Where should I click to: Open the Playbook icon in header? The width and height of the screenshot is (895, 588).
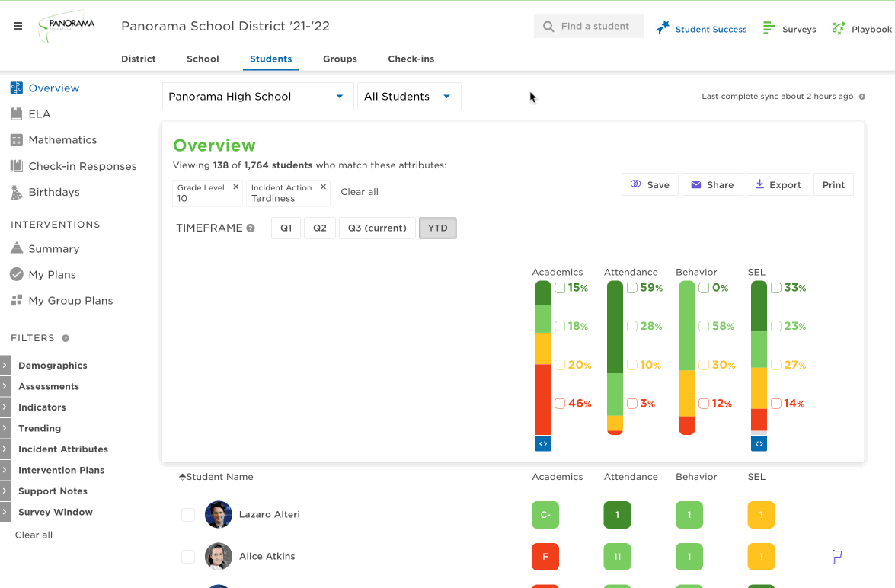point(838,28)
